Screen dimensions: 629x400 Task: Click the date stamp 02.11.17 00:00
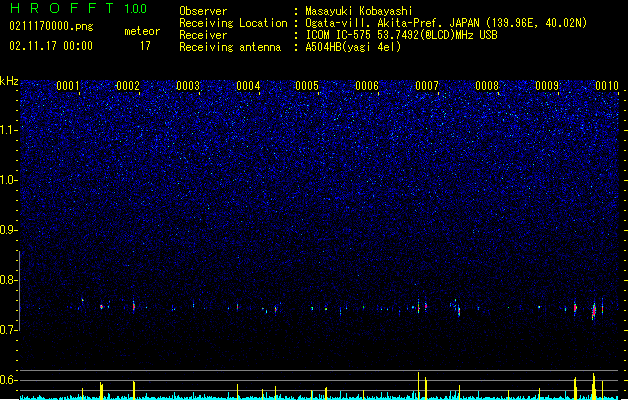[51, 46]
